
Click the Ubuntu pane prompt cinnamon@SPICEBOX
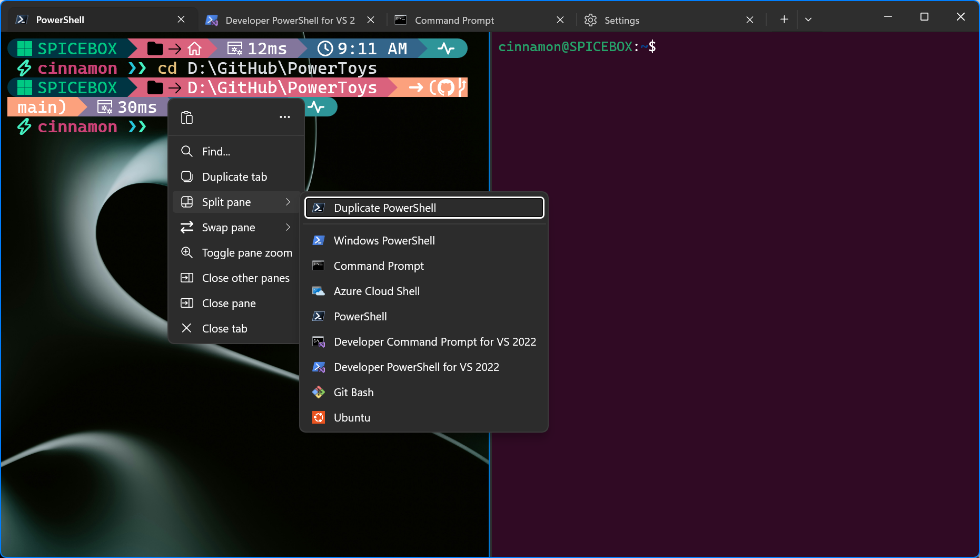pyautogui.click(x=565, y=47)
